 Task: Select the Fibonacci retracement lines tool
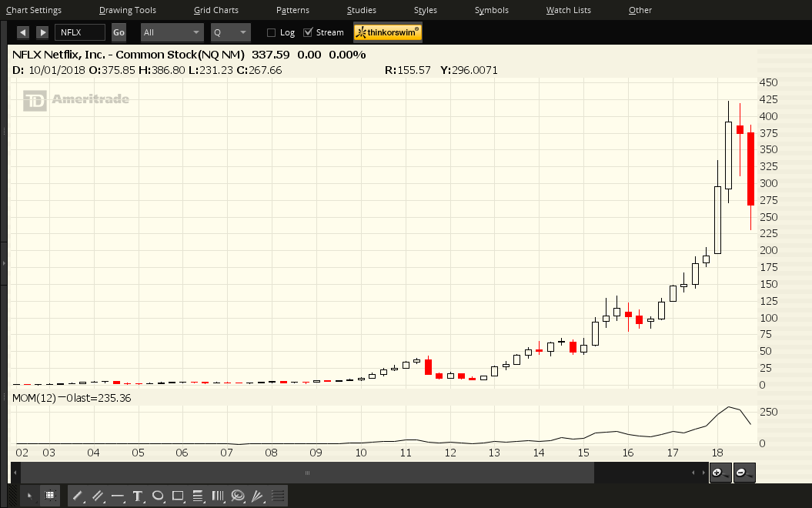pos(198,496)
